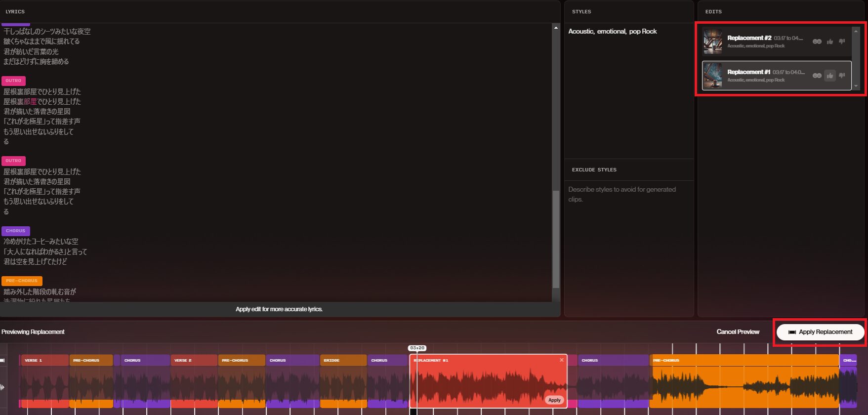Close the Replacement #1 clip with X

561,360
